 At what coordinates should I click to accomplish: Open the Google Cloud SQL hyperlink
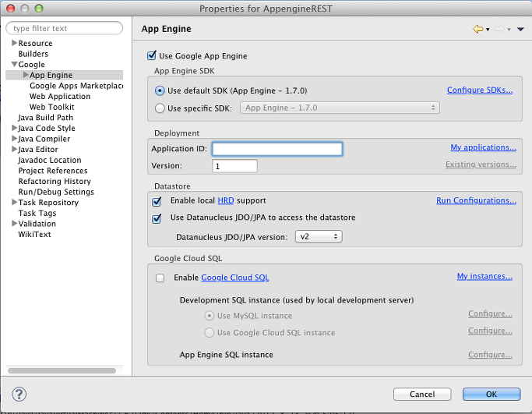click(x=234, y=278)
